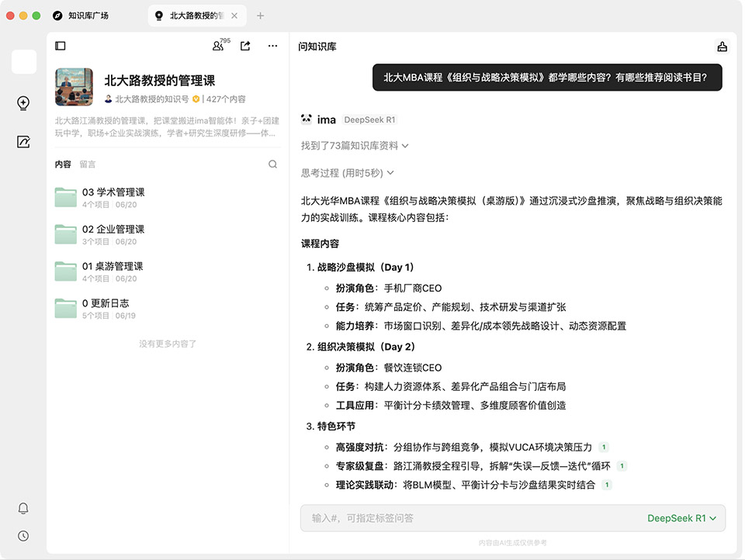This screenshot has width=745, height=560.
Task: Open the three-dot more options menu
Action: tap(272, 47)
